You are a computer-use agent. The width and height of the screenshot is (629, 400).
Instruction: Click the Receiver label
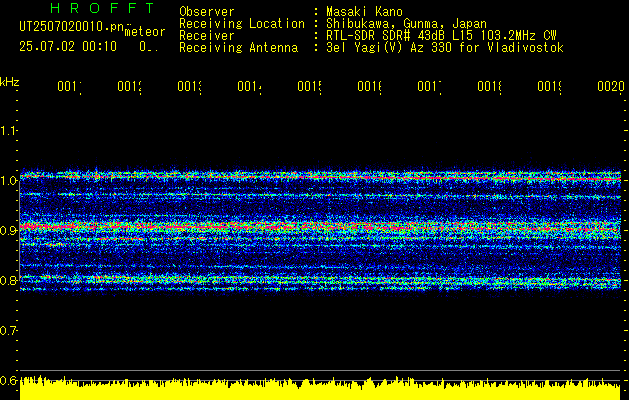(207, 36)
